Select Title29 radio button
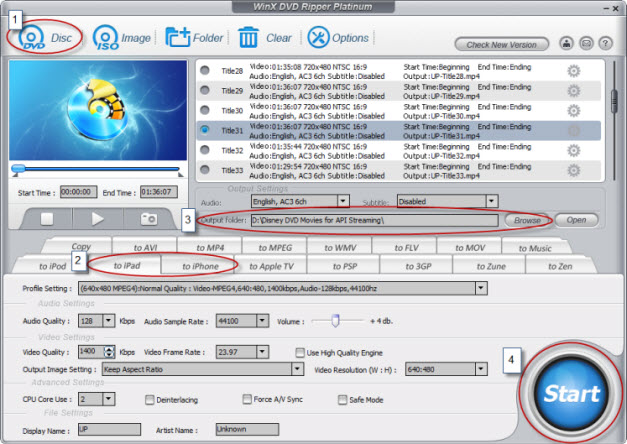 click(x=205, y=90)
